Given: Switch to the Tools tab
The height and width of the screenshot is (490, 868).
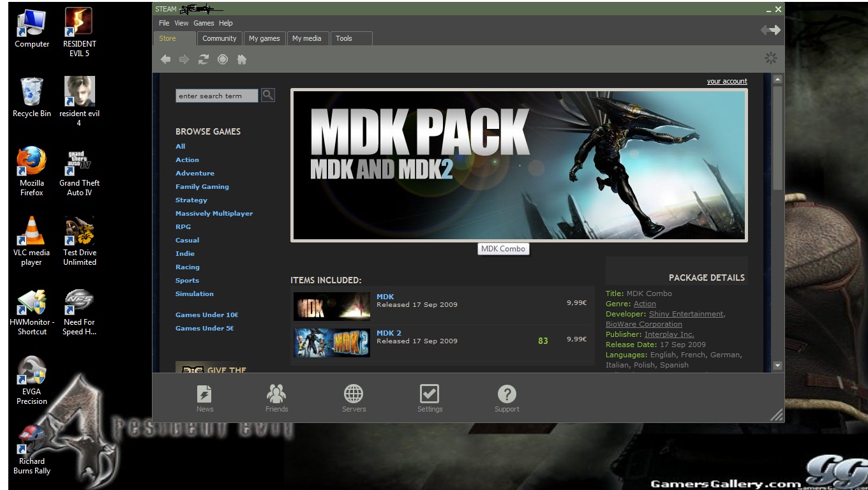Looking at the screenshot, I should point(351,38).
